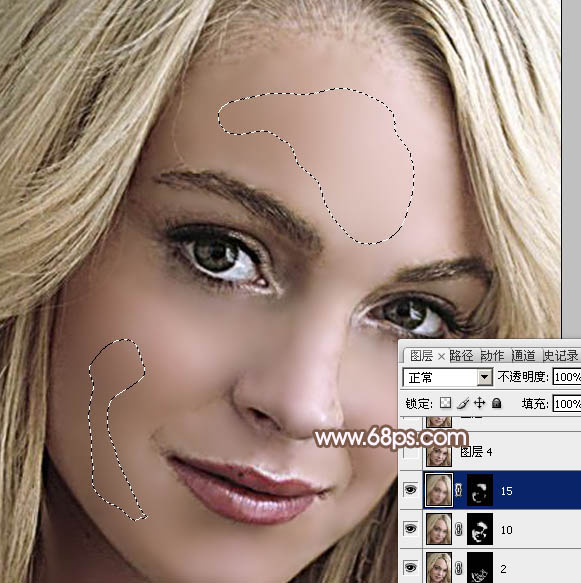The width and height of the screenshot is (581, 583).
Task: Click the lock position move icon
Action: [x=480, y=403]
